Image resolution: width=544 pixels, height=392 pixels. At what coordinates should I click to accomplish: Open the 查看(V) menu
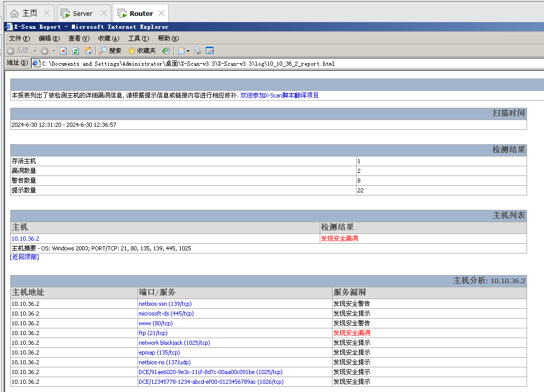79,38
